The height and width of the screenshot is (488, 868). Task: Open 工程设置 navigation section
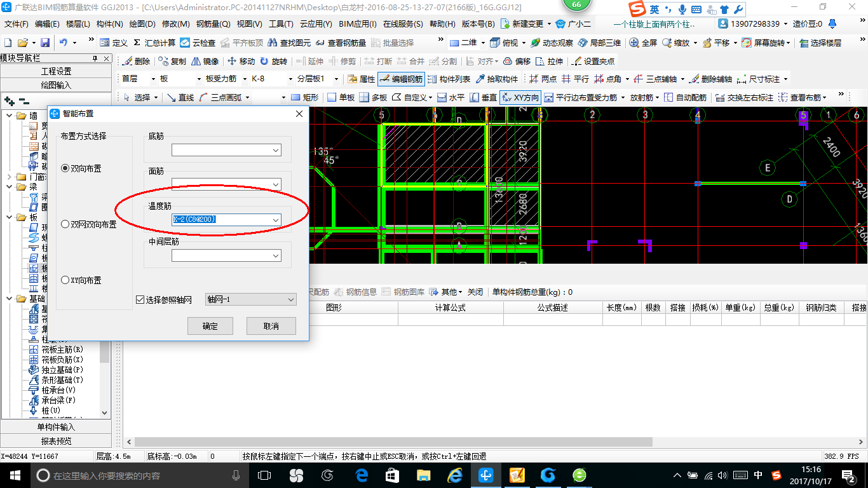click(56, 71)
